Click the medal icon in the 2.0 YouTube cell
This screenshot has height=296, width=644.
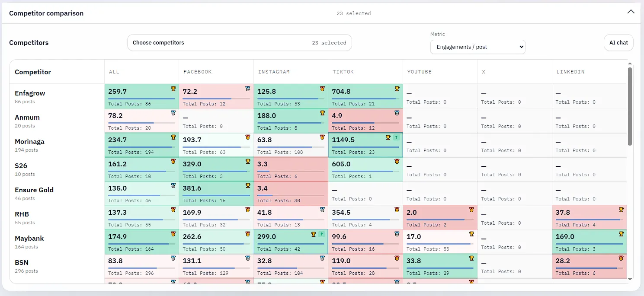click(x=471, y=210)
